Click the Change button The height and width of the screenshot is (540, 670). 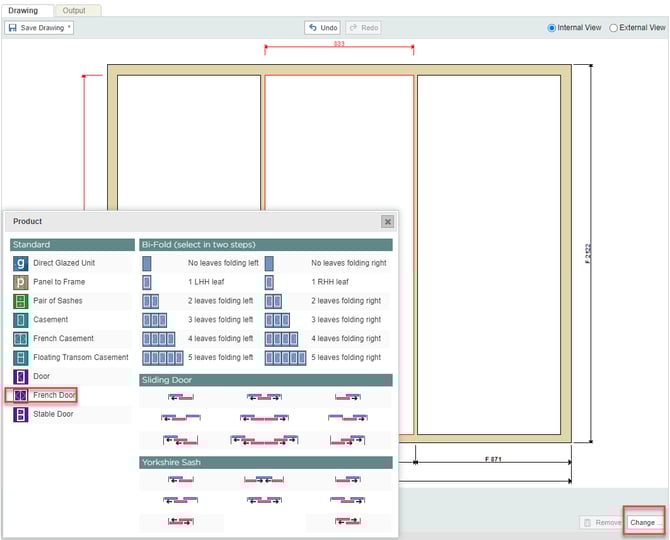pyautogui.click(x=643, y=522)
